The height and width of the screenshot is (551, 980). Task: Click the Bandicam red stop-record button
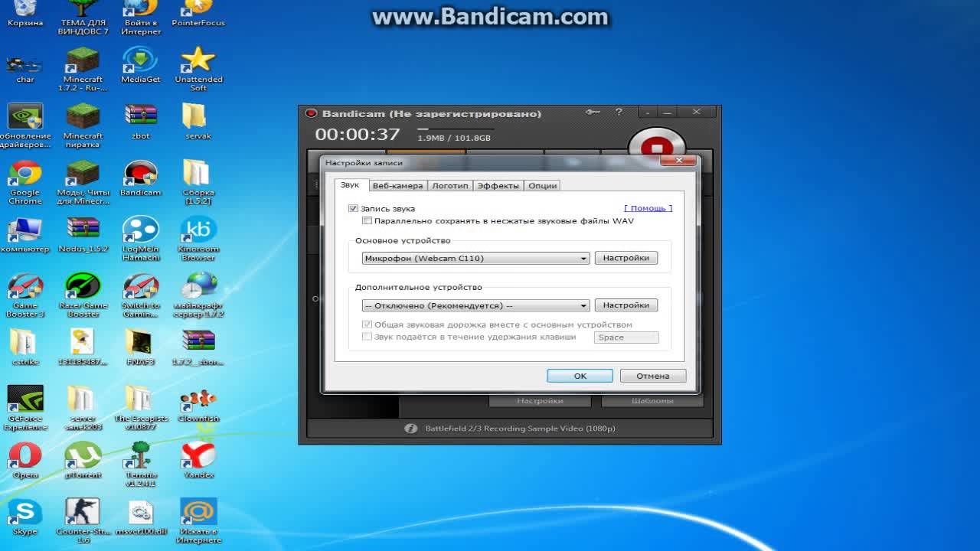[x=656, y=145]
